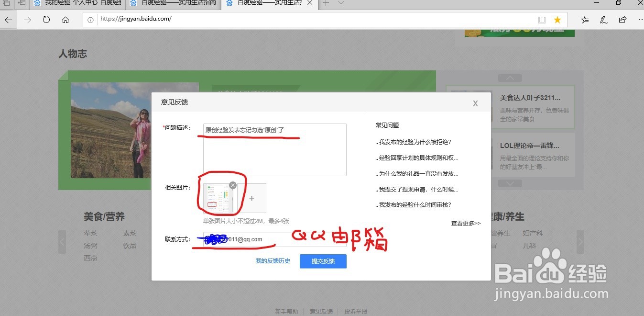Submit feedback with the 提交反馈 button

[x=323, y=261]
